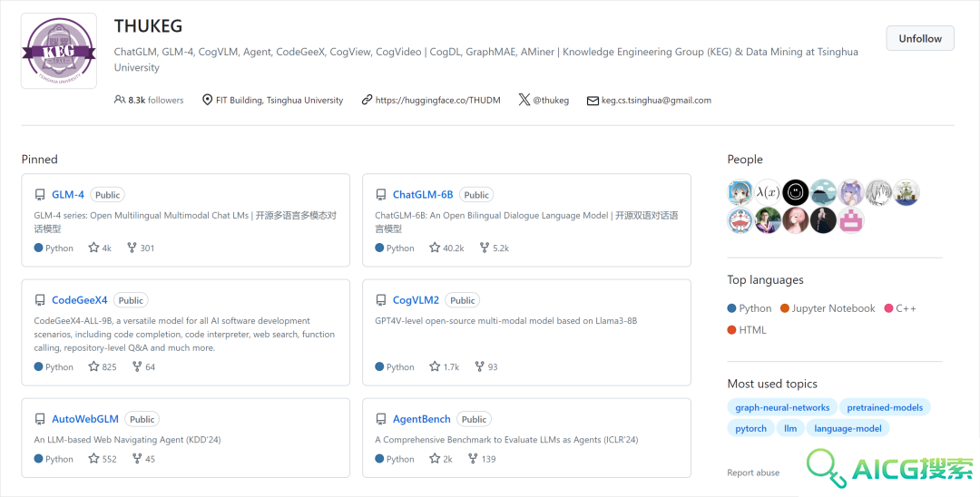980x497 pixels.
Task: Click the X logo icon beside @thukeg
Action: 524,99
